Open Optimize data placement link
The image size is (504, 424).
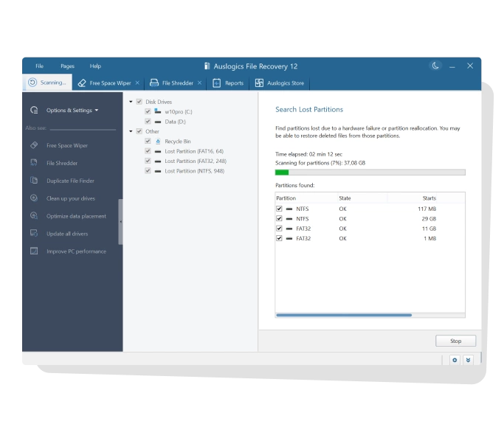(76, 216)
